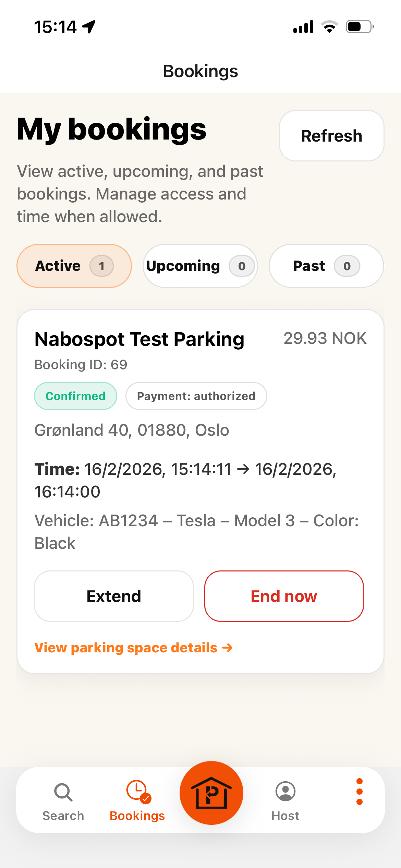Tap the location arrow in status bar
Screen dimensions: 401x868
coord(89,27)
